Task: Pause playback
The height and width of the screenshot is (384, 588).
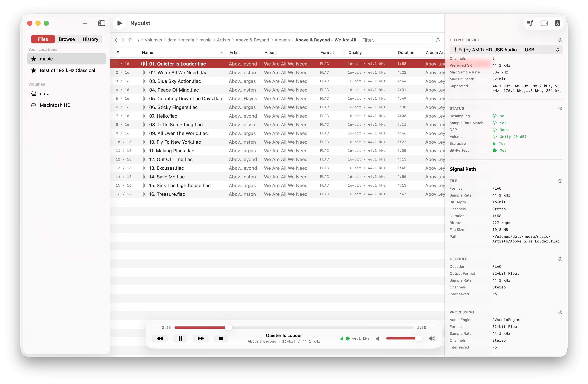Action: 180,338
